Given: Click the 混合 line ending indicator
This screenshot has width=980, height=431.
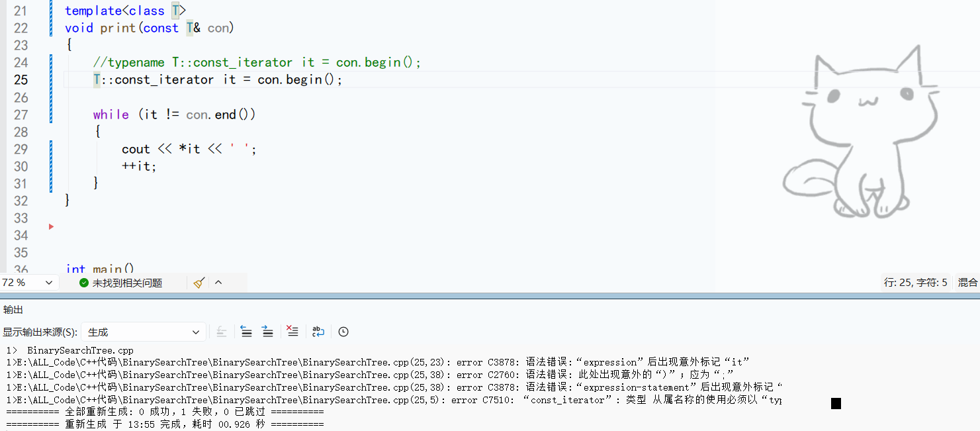Looking at the screenshot, I should tap(967, 283).
